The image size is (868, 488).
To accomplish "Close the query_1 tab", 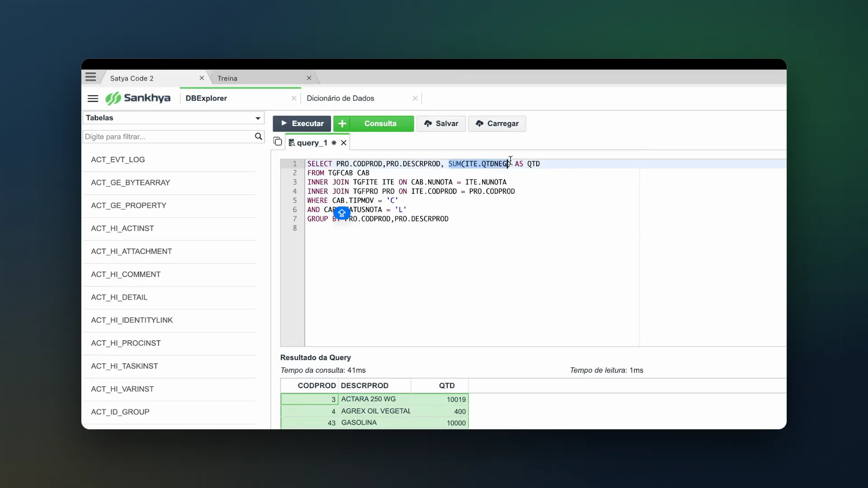I will (344, 143).
